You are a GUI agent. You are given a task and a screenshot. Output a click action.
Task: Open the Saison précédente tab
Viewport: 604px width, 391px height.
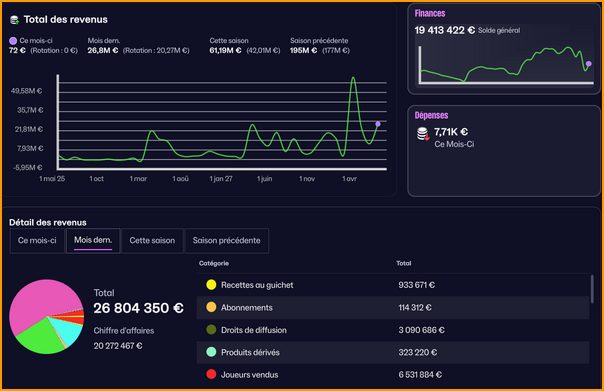point(226,241)
